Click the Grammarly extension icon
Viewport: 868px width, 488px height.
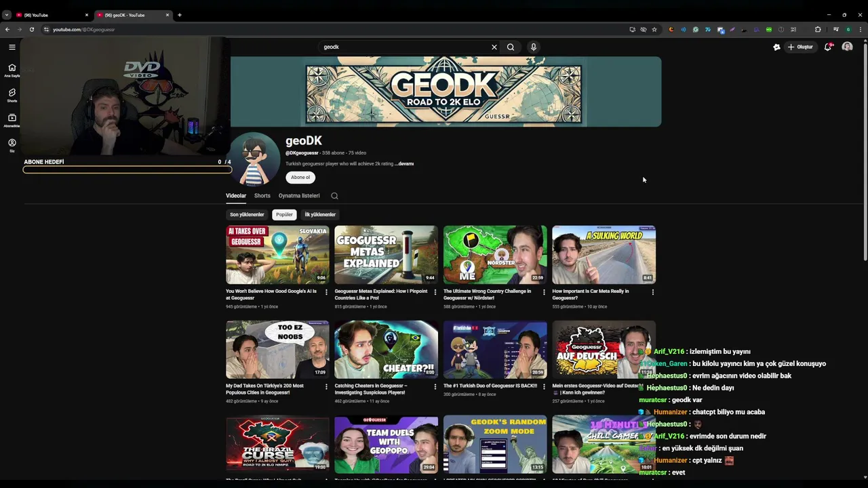(x=695, y=29)
